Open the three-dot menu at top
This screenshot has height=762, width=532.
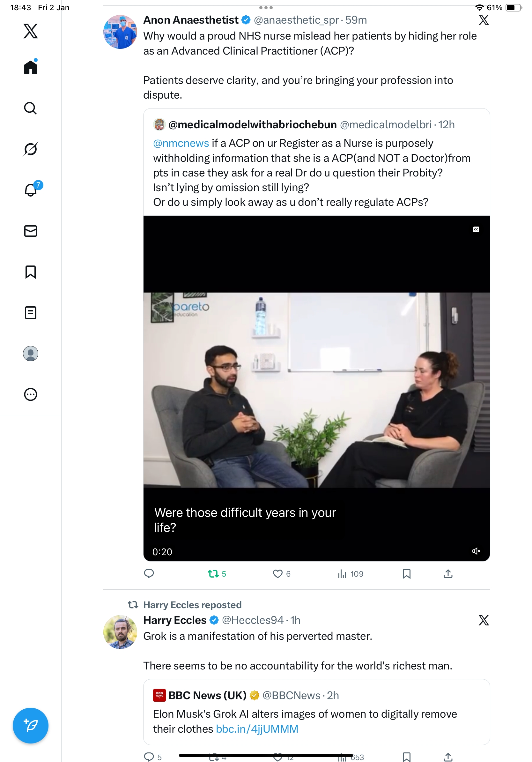pyautogui.click(x=266, y=7)
